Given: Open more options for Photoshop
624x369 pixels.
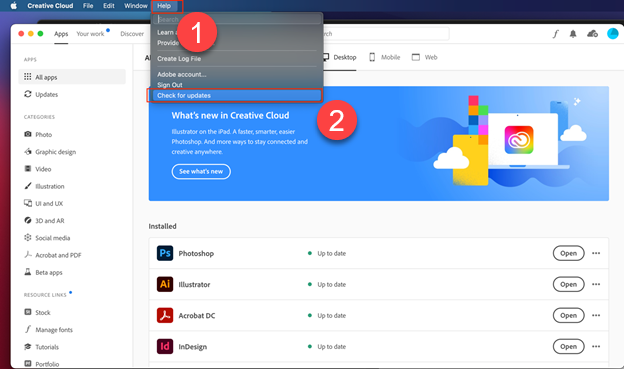Looking at the screenshot, I should click(596, 253).
